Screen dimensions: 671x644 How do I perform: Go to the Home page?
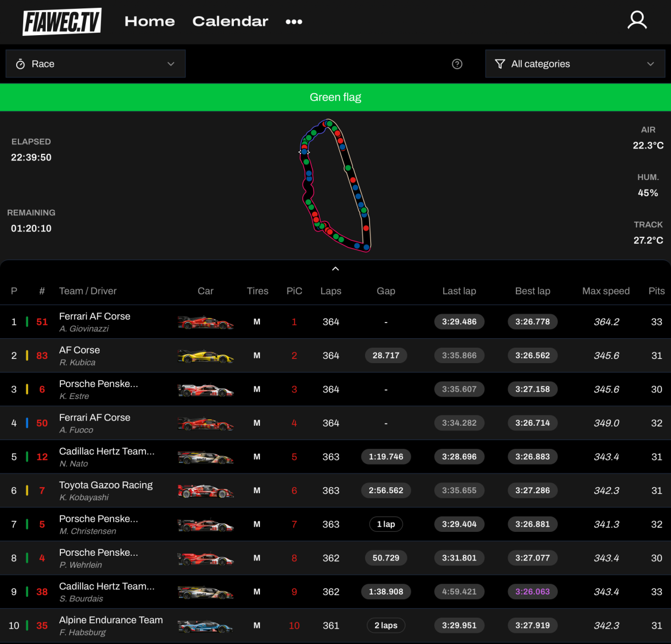[x=150, y=21]
